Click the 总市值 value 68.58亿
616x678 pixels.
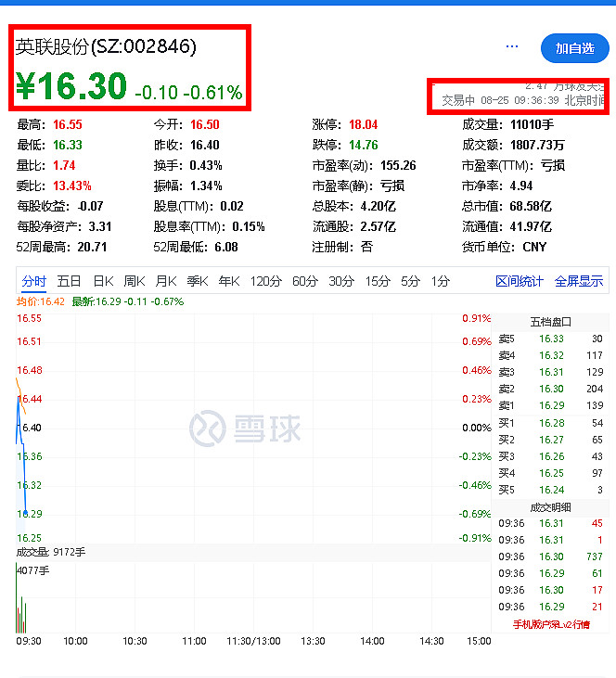(531, 206)
